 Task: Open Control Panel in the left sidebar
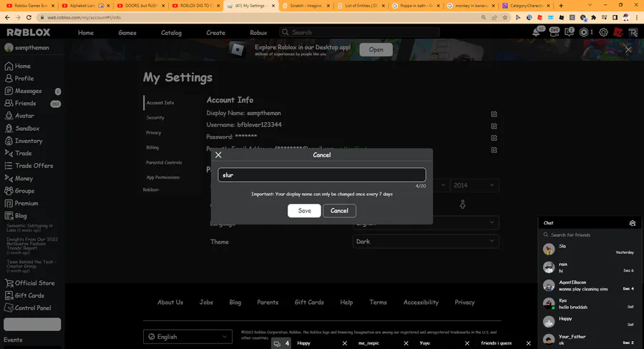pyautogui.click(x=28, y=308)
